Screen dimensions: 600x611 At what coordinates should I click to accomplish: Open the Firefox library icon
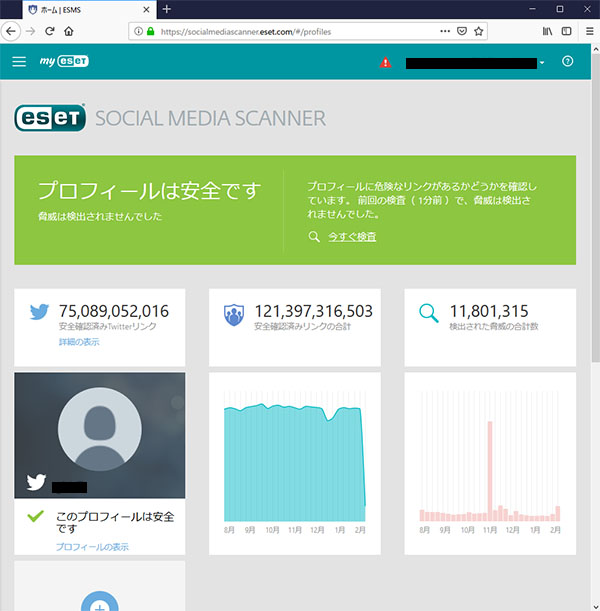coord(547,31)
